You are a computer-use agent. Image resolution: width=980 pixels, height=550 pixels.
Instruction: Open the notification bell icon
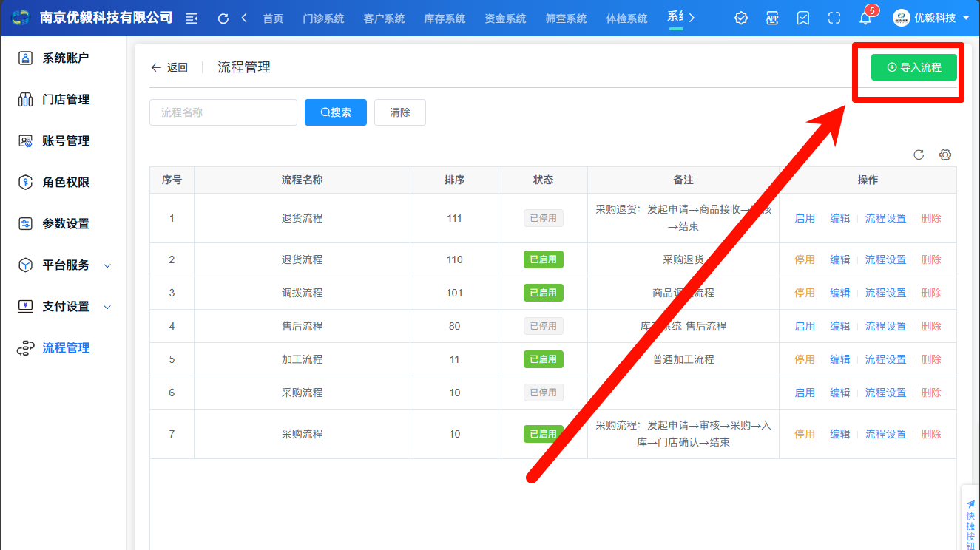coord(865,18)
